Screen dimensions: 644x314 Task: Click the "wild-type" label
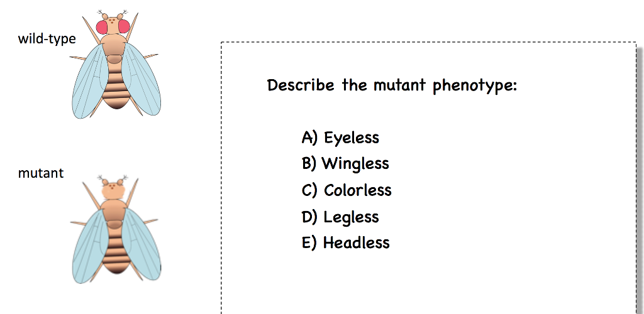click(x=47, y=39)
